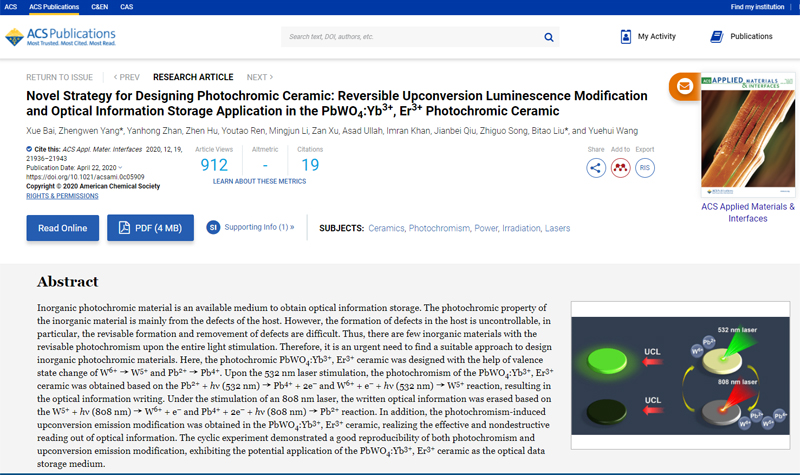Image resolution: width=800 pixels, height=475 pixels.
Task: Switch to the CAS tab
Action: click(x=127, y=7)
